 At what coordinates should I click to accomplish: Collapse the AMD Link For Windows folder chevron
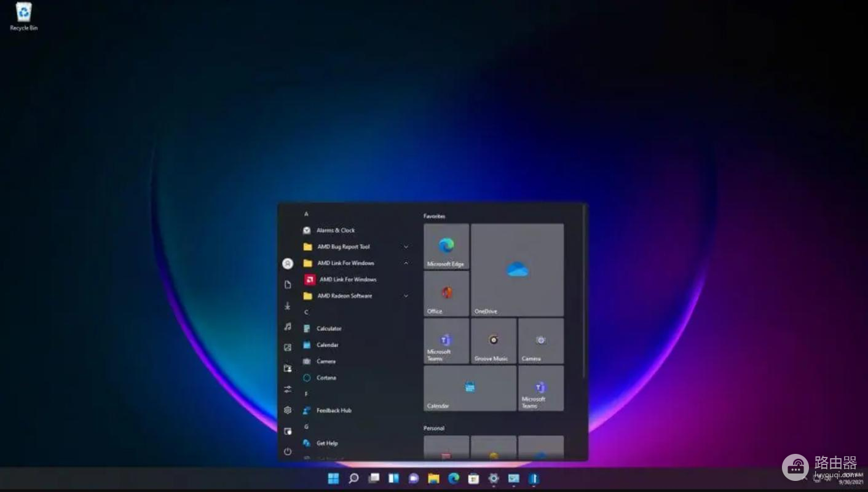pos(406,263)
